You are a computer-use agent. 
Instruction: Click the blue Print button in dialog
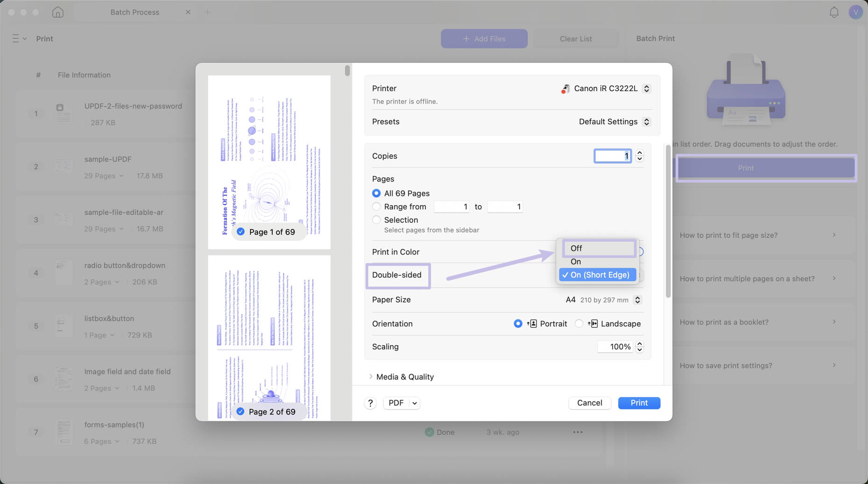click(x=639, y=403)
